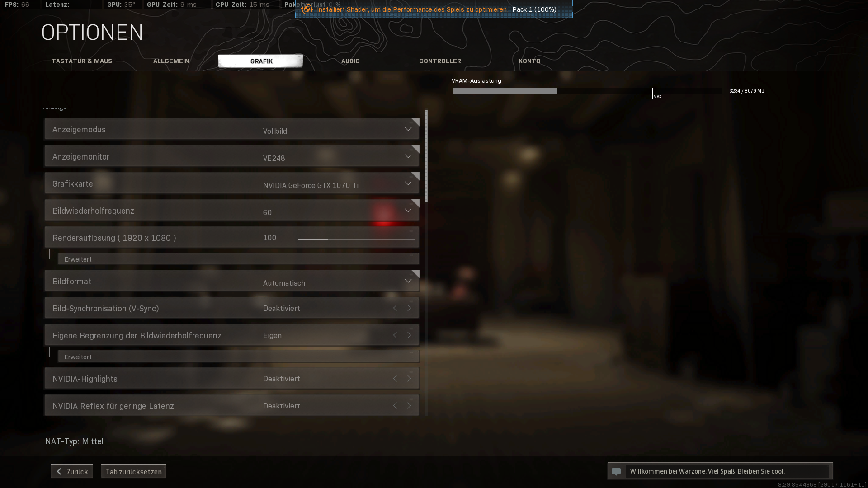Click right arrow for V-Sync setting
Image resolution: width=868 pixels, height=488 pixels.
pyautogui.click(x=409, y=308)
